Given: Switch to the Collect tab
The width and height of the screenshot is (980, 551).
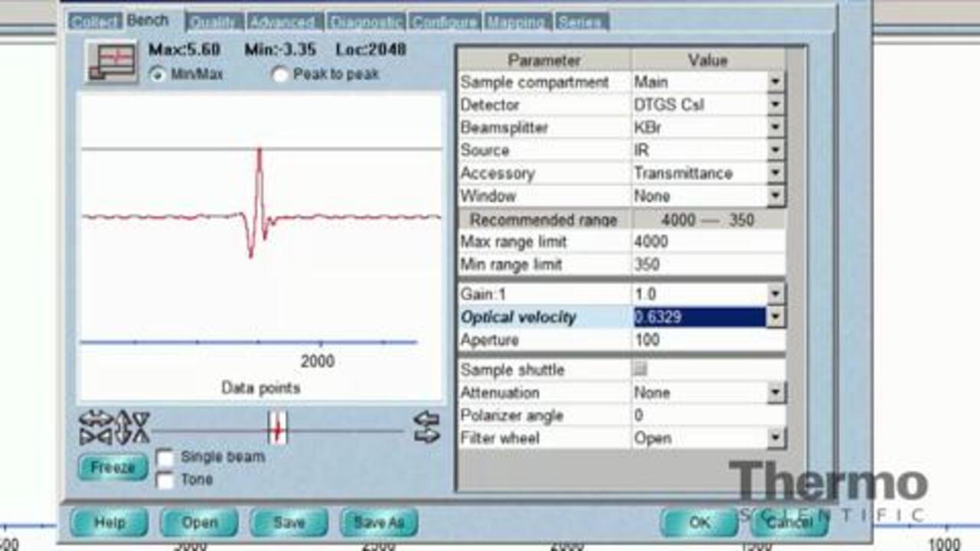Looking at the screenshot, I should pos(95,21).
